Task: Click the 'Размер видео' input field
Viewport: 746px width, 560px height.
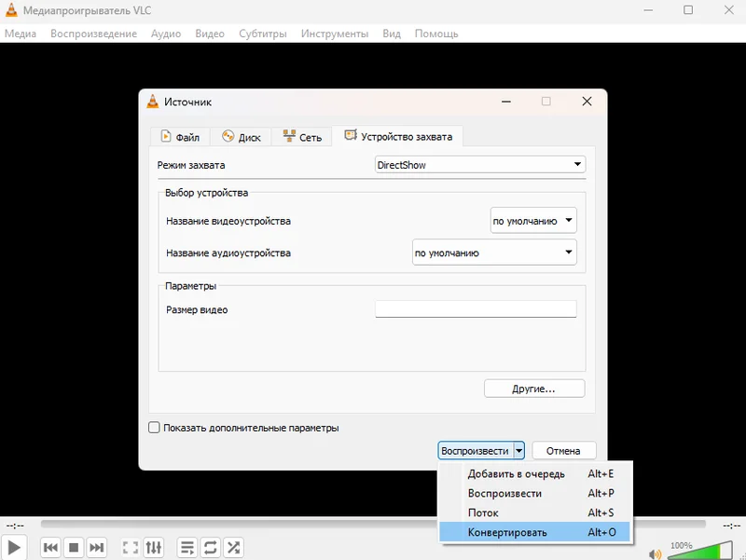Action: (x=476, y=309)
